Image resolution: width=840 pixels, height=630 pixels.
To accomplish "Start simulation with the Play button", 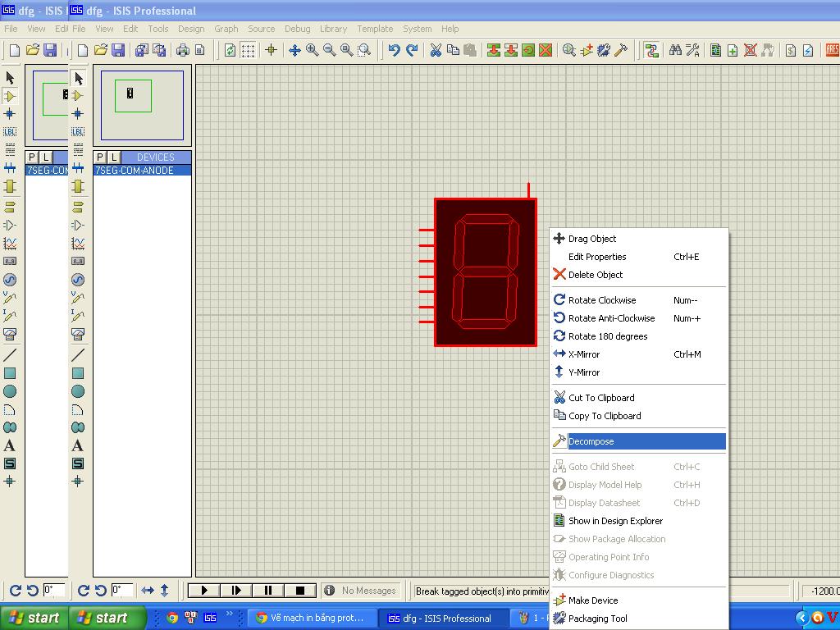I will (x=204, y=590).
